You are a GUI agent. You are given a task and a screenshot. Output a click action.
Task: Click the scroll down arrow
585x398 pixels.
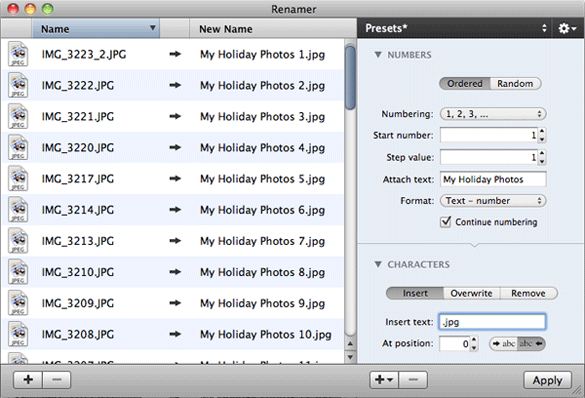point(350,357)
